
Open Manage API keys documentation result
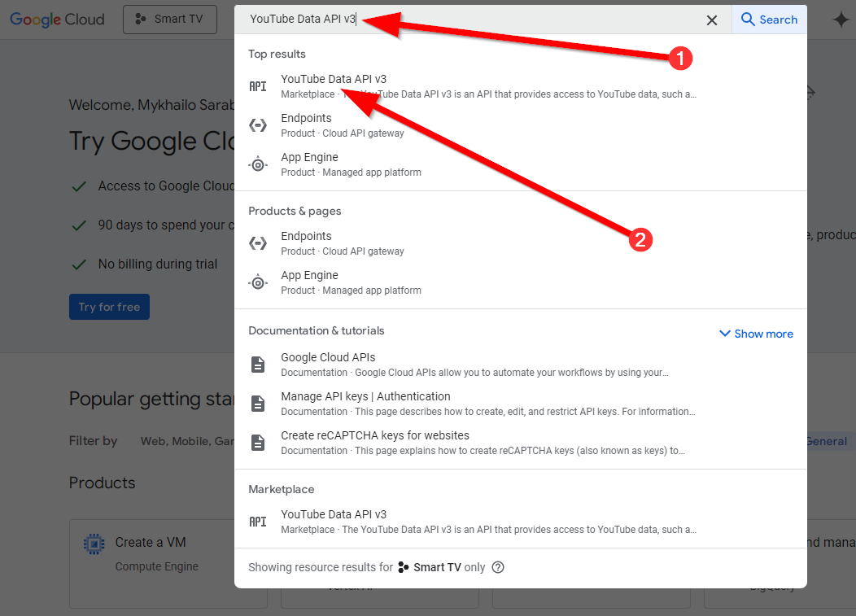coord(365,396)
